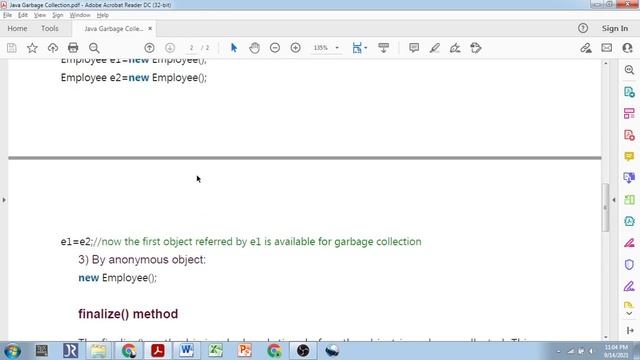Send file by email icon
The height and width of the screenshot is (360, 640).
tap(607, 48)
